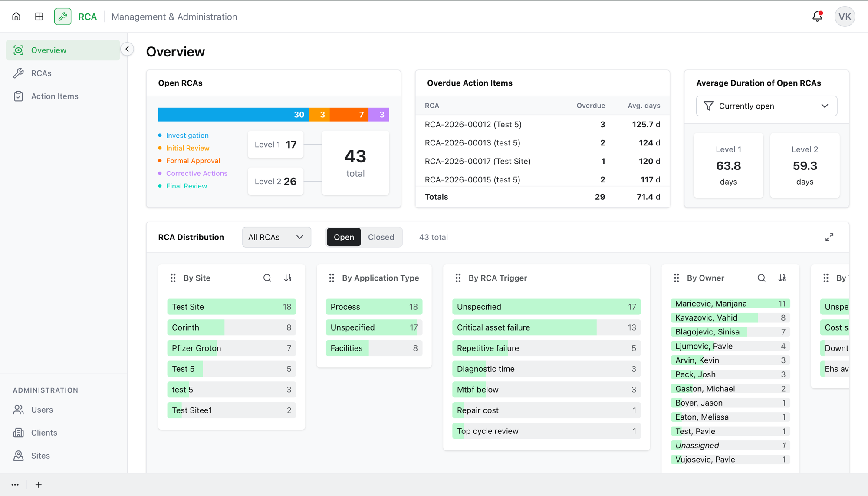Open the Currently open filter dropdown
The image size is (868, 496).
766,106
